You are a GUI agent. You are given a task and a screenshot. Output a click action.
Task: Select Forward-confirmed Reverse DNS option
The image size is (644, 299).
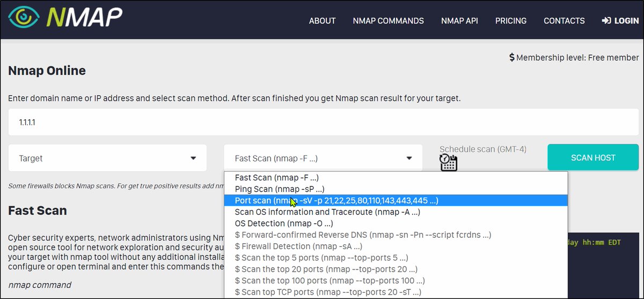(396, 235)
